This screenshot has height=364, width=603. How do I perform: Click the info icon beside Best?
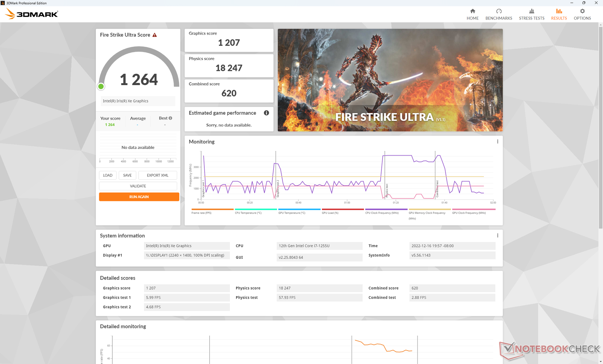170,118
